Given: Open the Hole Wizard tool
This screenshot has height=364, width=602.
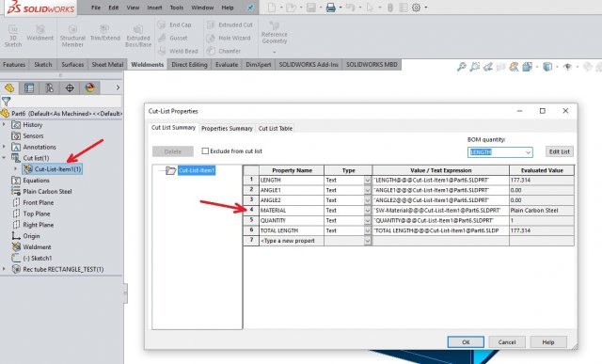Looking at the screenshot, I should point(229,38).
